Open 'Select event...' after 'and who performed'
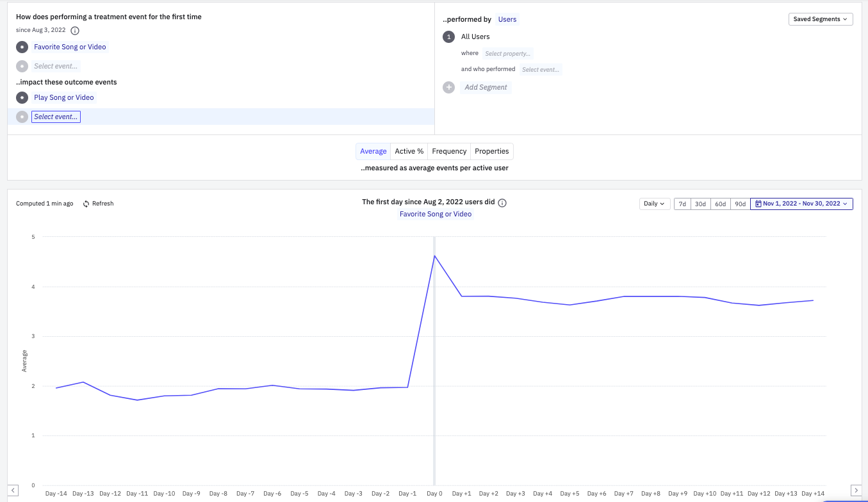868x502 pixels. pyautogui.click(x=541, y=69)
